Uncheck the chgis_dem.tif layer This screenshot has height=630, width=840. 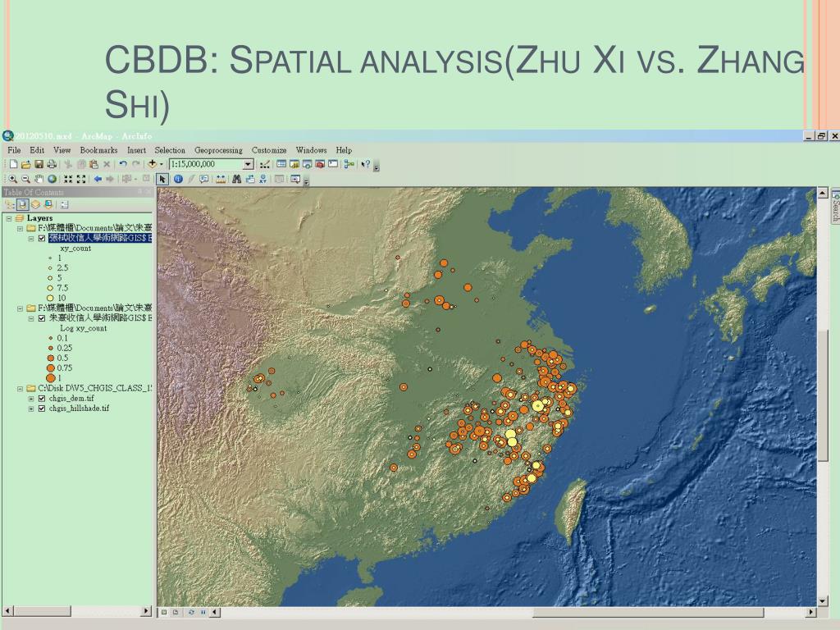[41, 398]
